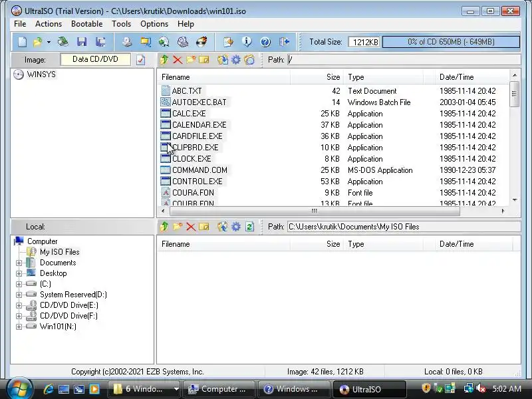The height and width of the screenshot is (399, 532).
Task: Click the Make CD/DVD Image drive icon
Action: 127,42
